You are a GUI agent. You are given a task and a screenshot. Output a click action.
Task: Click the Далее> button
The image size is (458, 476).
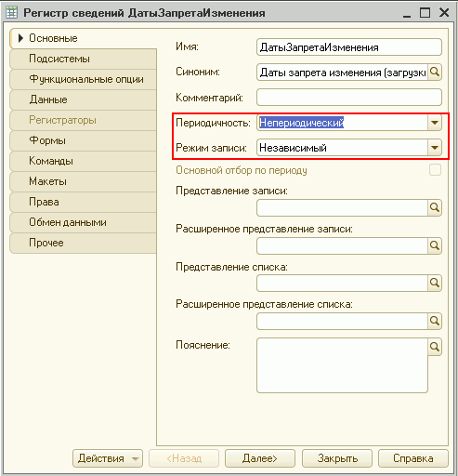pos(260,458)
